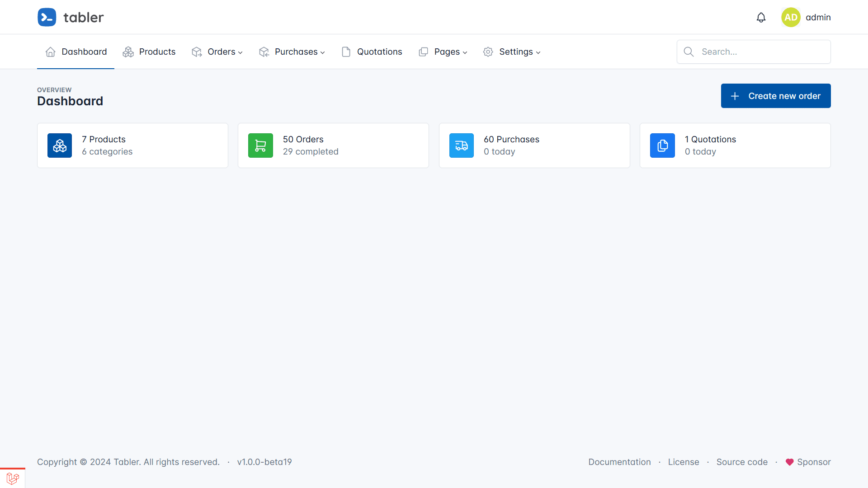
Task: Click the Quotations card copy icon
Action: pyautogui.click(x=662, y=145)
